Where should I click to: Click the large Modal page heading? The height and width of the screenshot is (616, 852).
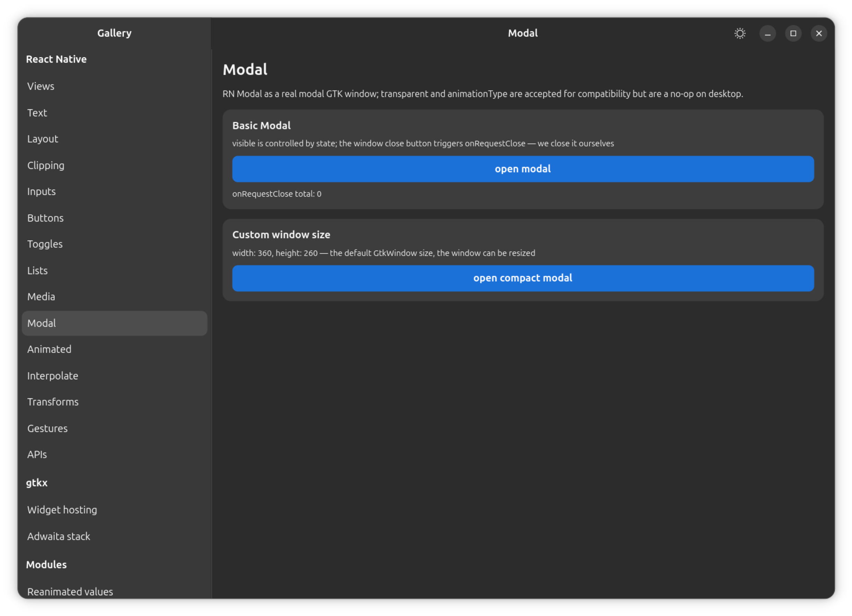tap(245, 70)
